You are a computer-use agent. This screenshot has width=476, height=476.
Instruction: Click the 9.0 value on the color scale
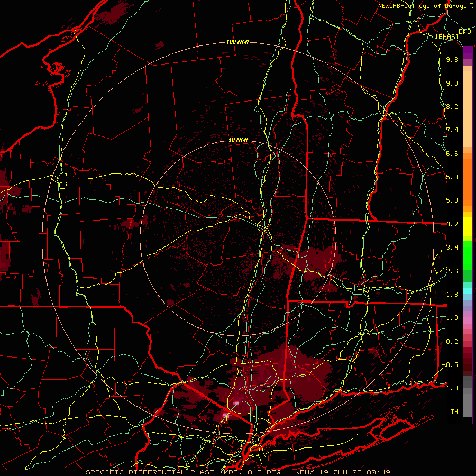pos(452,83)
